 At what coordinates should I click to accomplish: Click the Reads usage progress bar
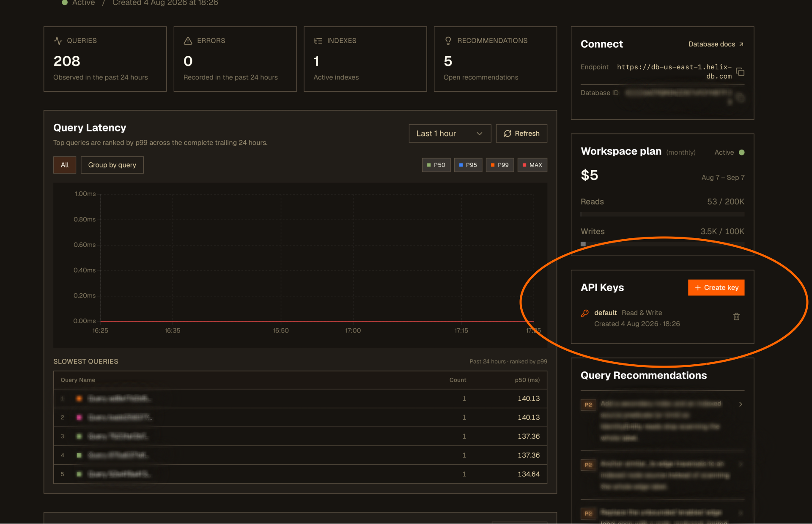point(662,214)
